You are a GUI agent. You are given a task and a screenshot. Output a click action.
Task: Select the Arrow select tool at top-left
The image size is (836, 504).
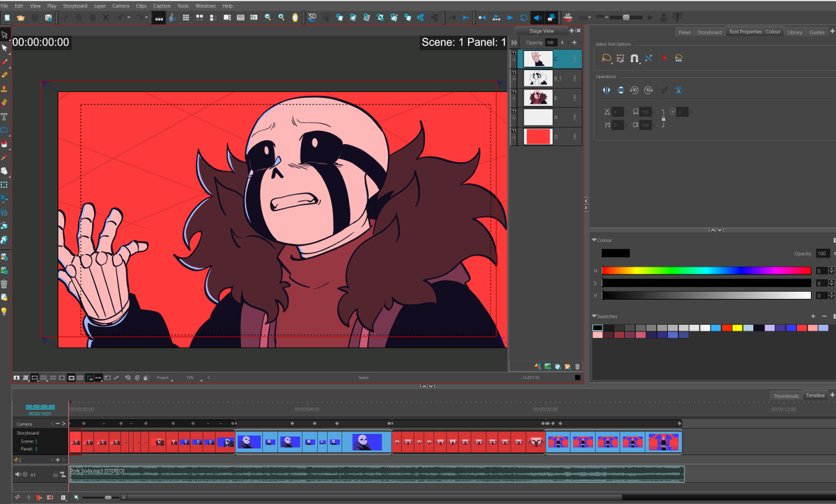click(x=4, y=34)
